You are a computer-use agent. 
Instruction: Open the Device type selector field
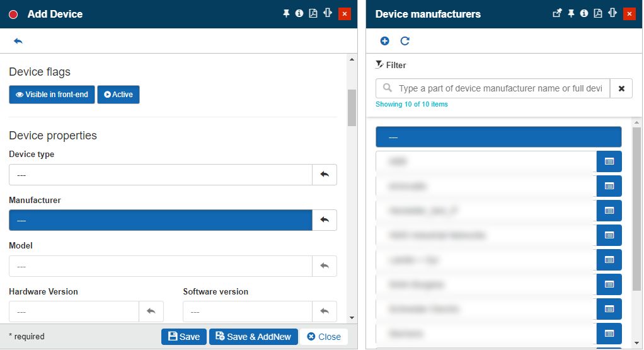(161, 175)
